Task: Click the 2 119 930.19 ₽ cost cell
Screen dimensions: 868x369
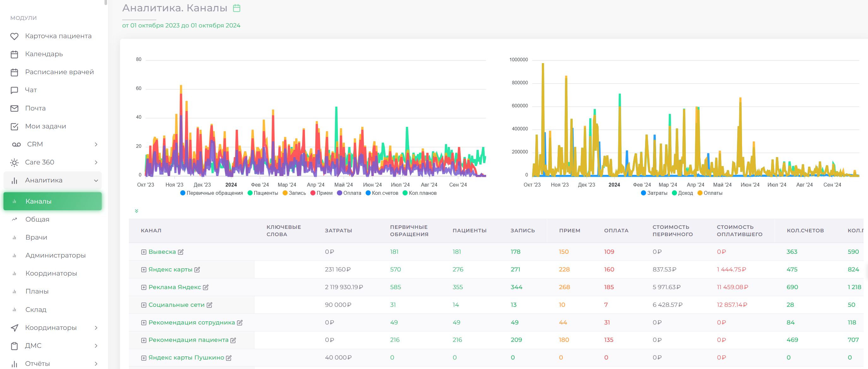Action: click(344, 288)
